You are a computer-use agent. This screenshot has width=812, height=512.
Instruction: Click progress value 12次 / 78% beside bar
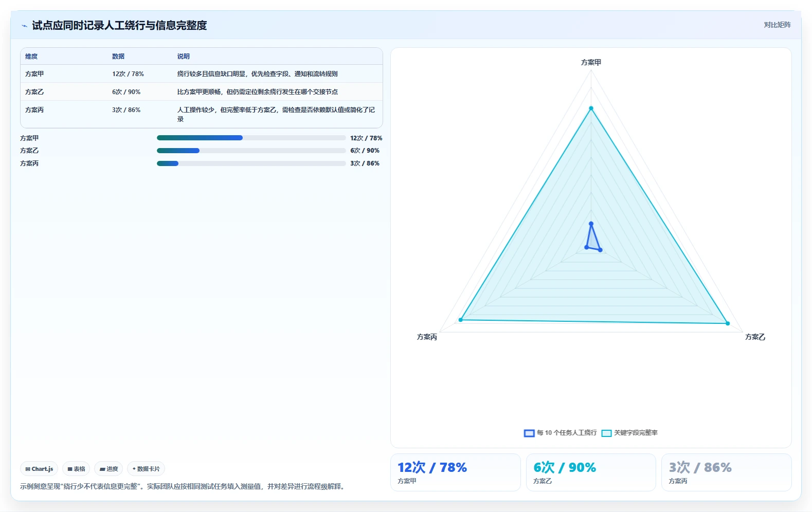(x=366, y=138)
